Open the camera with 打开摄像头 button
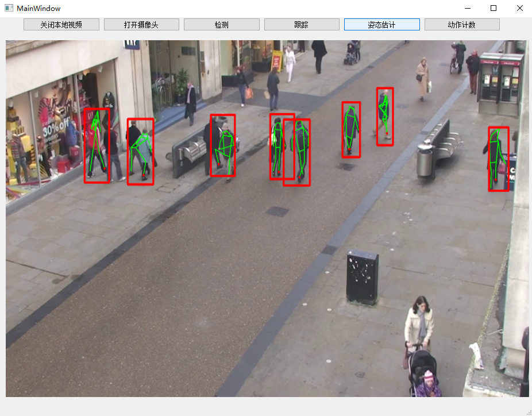Screen dimensions: 532x416 click(141, 24)
